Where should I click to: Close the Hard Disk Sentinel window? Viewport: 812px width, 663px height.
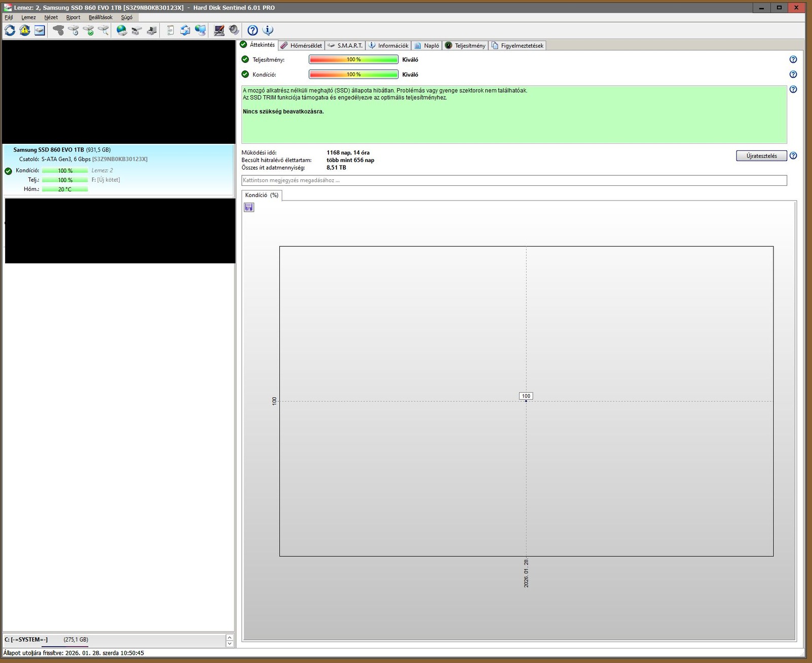click(796, 8)
